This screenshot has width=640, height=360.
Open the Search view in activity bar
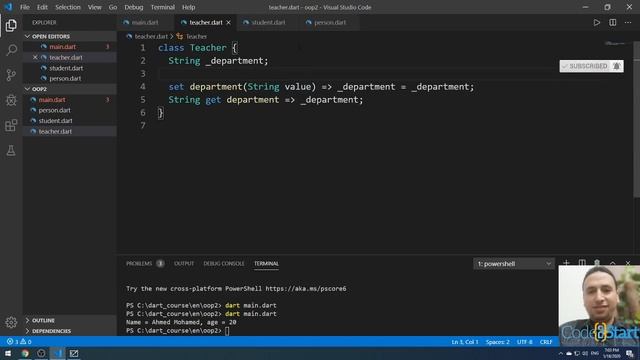click(11, 50)
